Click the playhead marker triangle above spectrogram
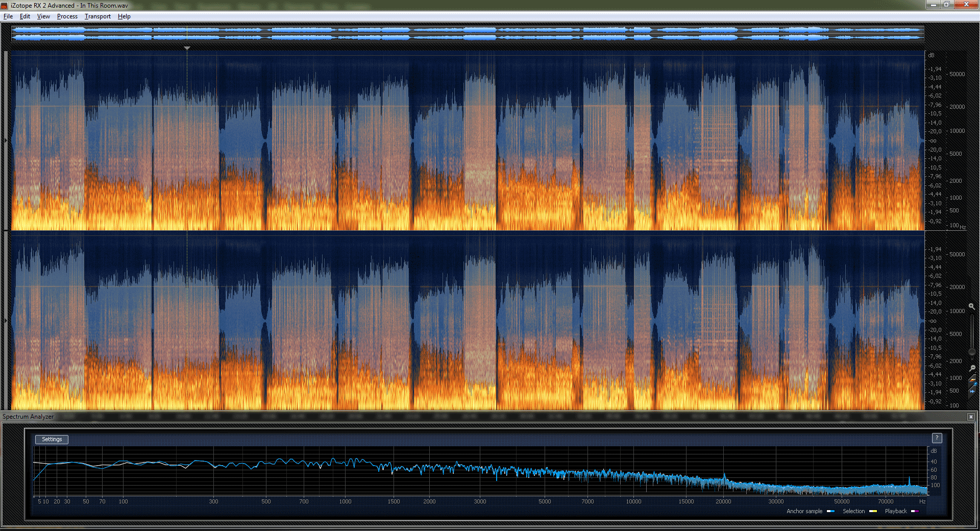This screenshot has width=980, height=531. (187, 48)
